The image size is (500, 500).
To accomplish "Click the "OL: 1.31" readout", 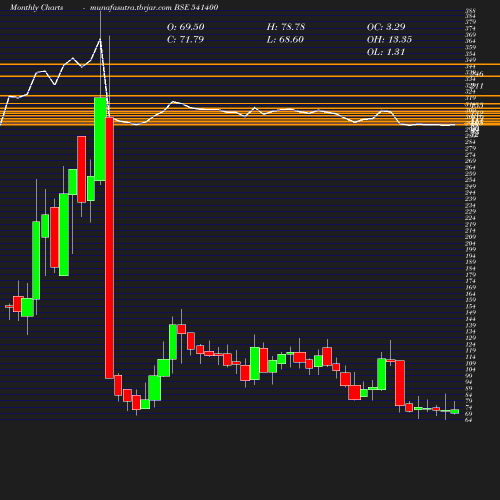I will (386, 52).
